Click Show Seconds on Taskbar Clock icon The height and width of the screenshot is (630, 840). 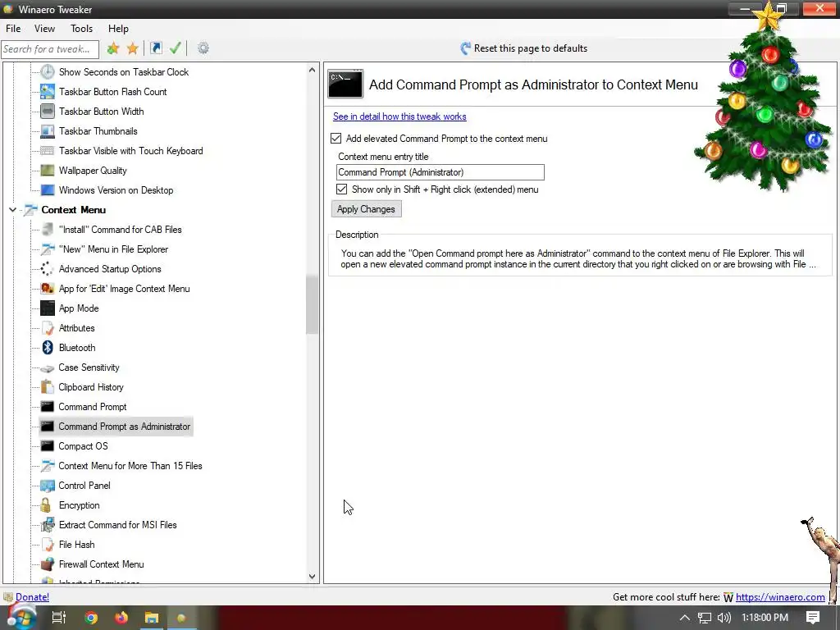(48, 72)
